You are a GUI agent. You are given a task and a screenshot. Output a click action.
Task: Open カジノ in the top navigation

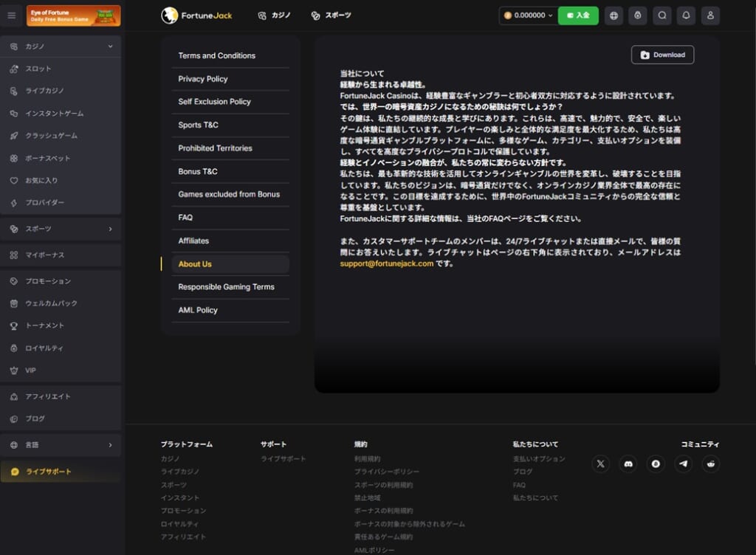pos(275,15)
